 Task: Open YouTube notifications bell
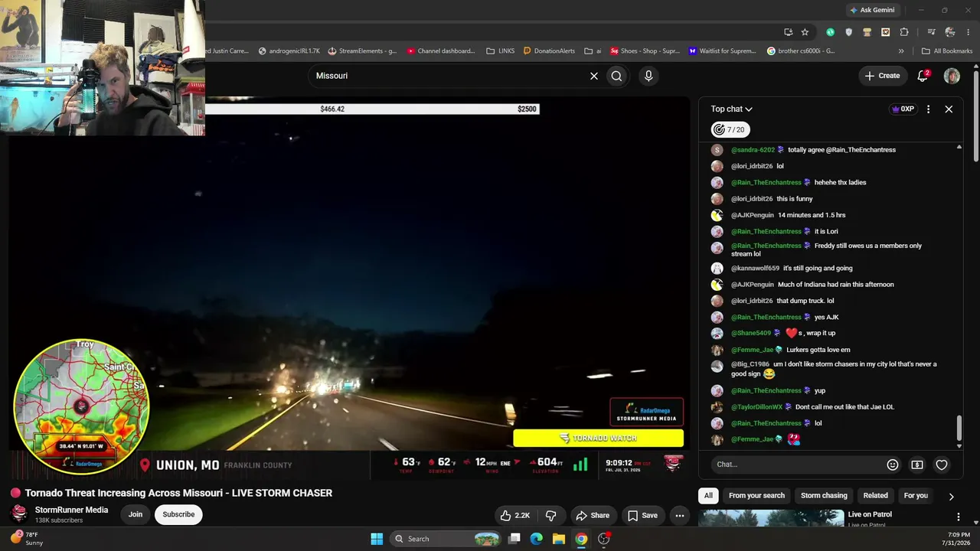[x=923, y=76]
